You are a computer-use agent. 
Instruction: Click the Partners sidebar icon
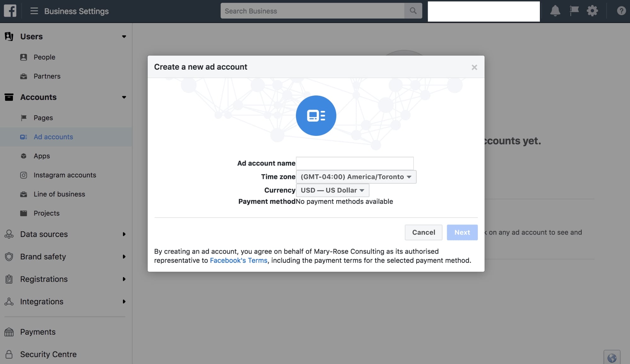tap(23, 76)
